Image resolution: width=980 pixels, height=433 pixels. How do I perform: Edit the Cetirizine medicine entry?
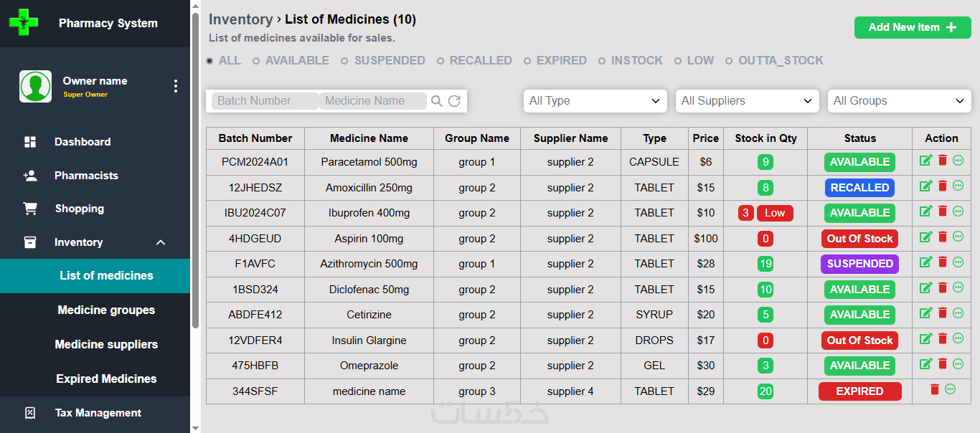[926, 313]
